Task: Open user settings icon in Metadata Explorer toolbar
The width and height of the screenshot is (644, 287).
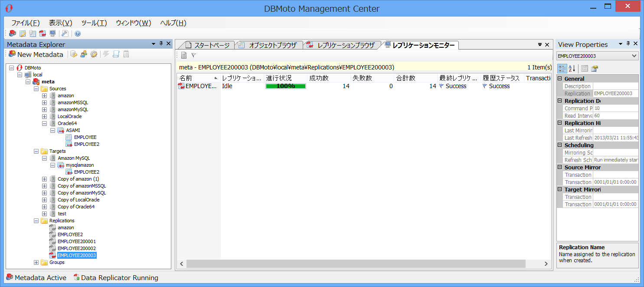Action: (x=84, y=54)
